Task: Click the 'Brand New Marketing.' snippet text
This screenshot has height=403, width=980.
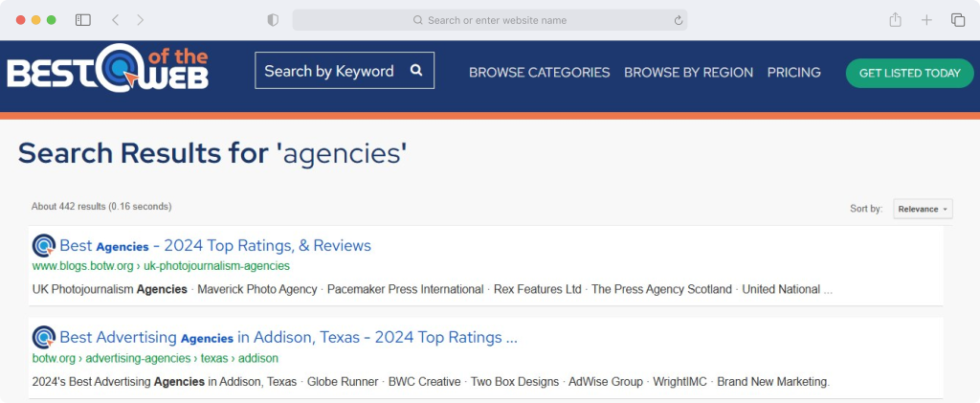Action: [x=773, y=382]
